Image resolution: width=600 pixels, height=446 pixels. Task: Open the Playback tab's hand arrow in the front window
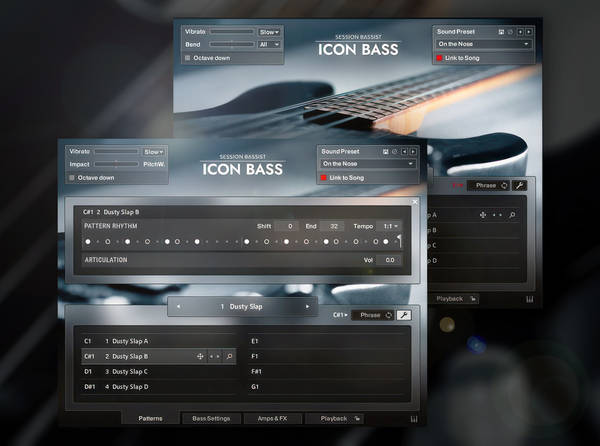click(x=357, y=419)
